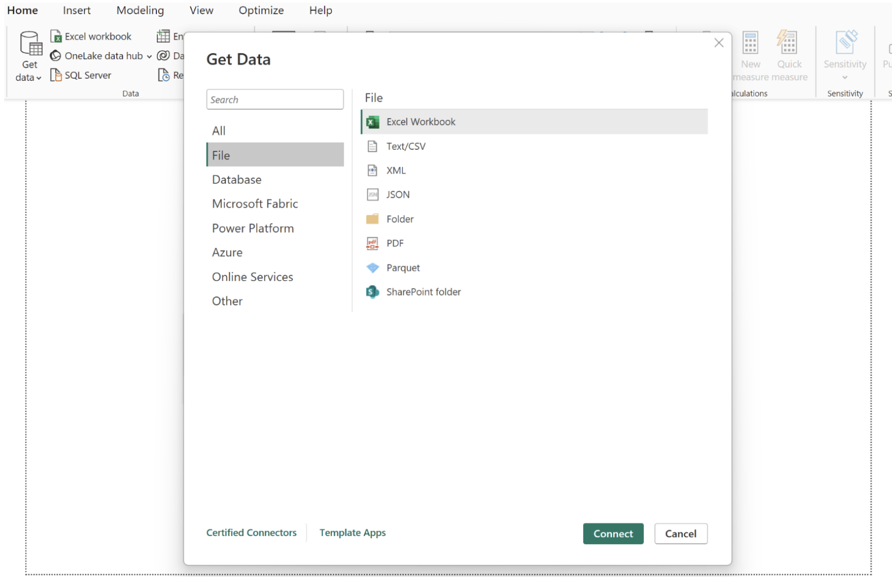The image size is (892, 588).
Task: Switch to the Database category
Action: pyautogui.click(x=237, y=179)
